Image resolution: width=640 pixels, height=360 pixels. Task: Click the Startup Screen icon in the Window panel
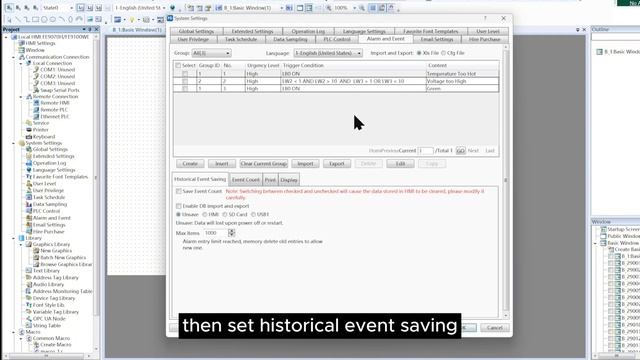tap(603, 229)
